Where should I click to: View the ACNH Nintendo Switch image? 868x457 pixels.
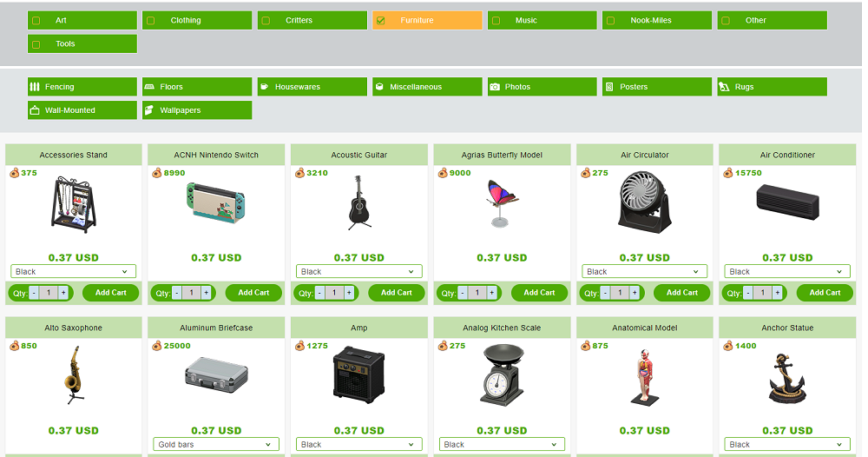(x=216, y=202)
